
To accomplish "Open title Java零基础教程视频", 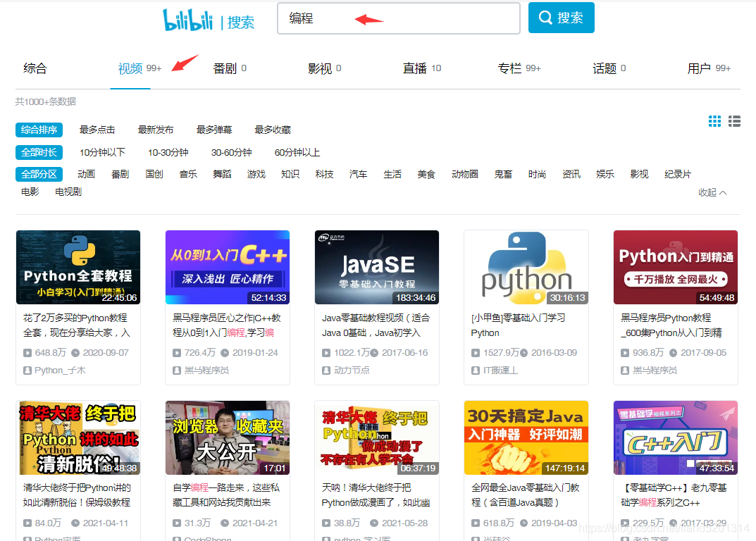I will tap(376, 325).
